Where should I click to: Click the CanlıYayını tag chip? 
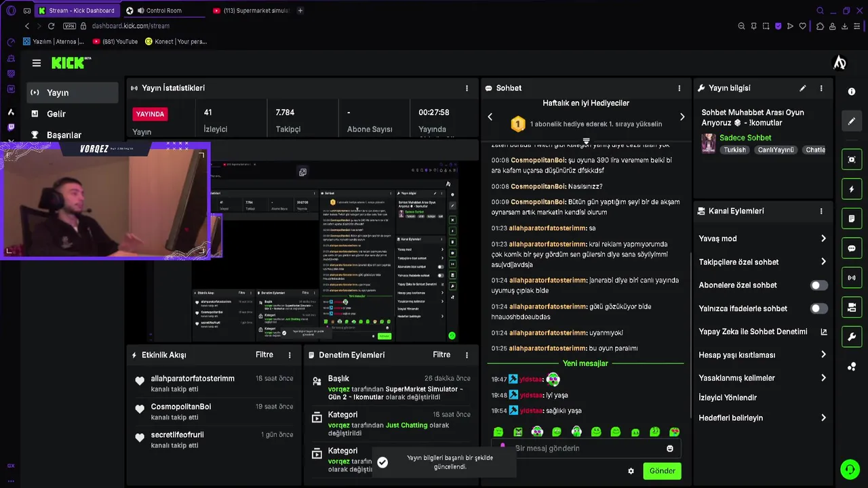click(776, 150)
